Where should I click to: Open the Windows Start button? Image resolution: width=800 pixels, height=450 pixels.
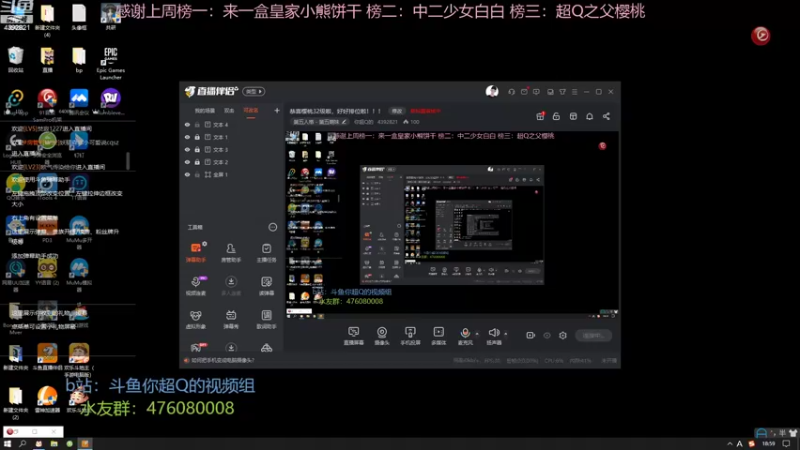click(8, 444)
